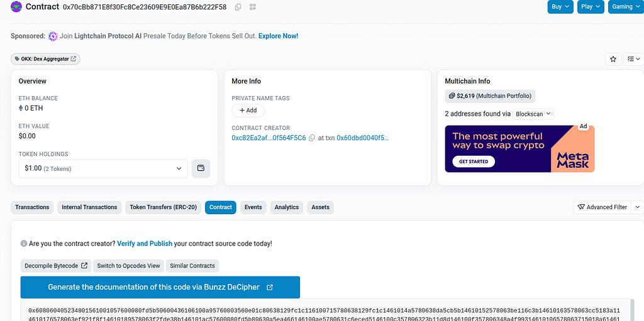Viewport: 644px width, 321px height.
Task: Switch to the Events tab
Action: click(253, 207)
